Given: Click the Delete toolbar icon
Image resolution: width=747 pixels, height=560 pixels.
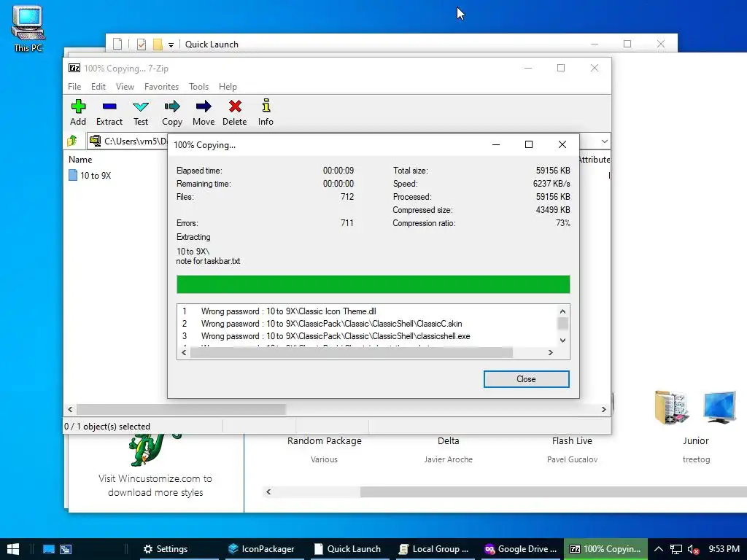Looking at the screenshot, I should (x=234, y=112).
